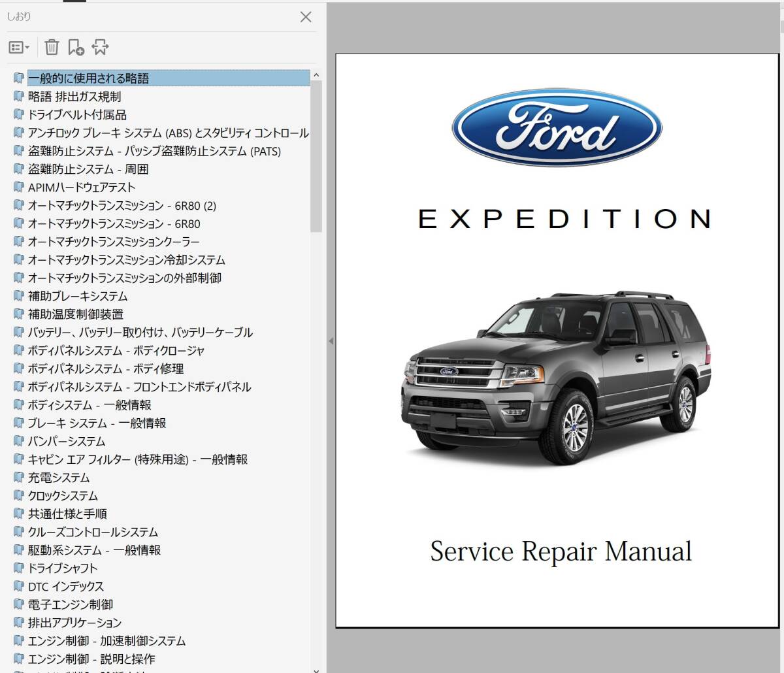784x673 pixels.
Task: Open bookmark 略語 排出ガス規制
Action: click(74, 97)
